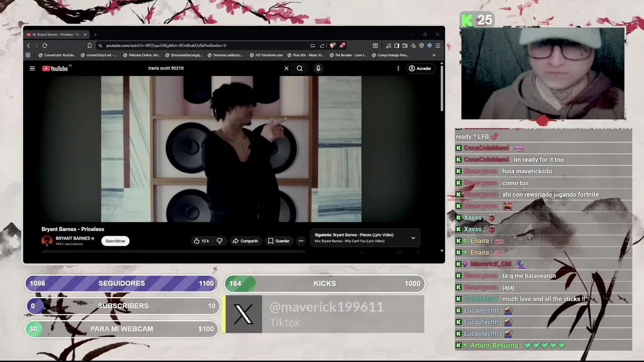Screen dimensions: 644x362
Task: Click the streamer webcam feed
Action: click(543, 73)
